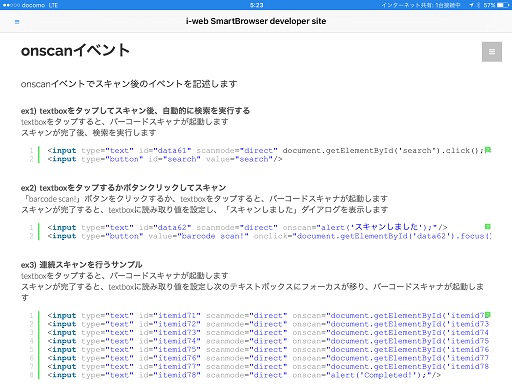Select the 次のテキストボックスにフォーカスが移り description line
This screenshot has height=384, width=512.
252,292
